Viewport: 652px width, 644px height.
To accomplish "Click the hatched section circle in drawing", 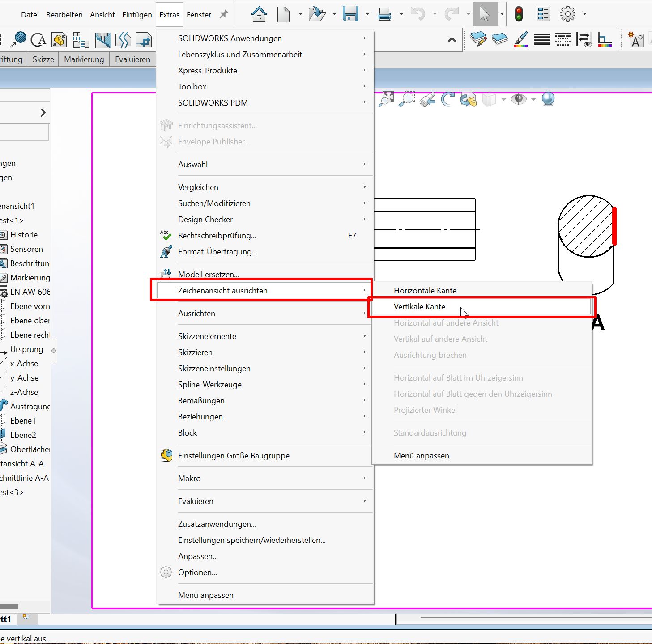I will (x=586, y=226).
